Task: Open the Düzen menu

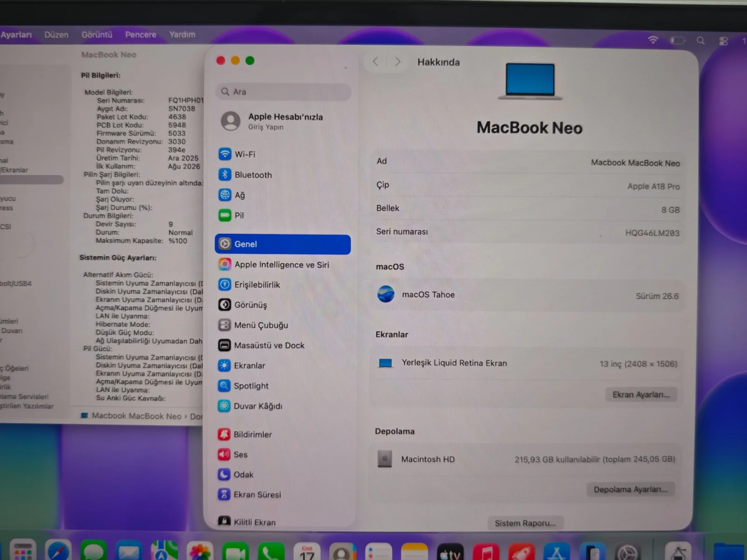Action: (56, 35)
